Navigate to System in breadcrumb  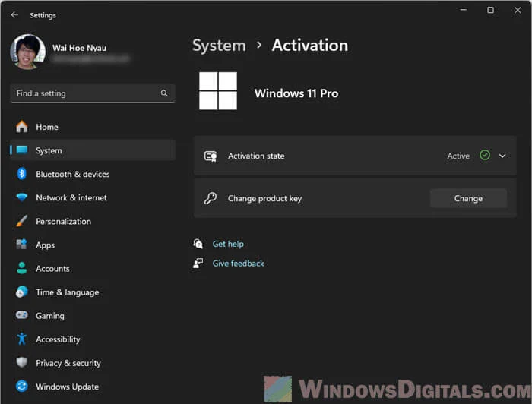pos(219,46)
